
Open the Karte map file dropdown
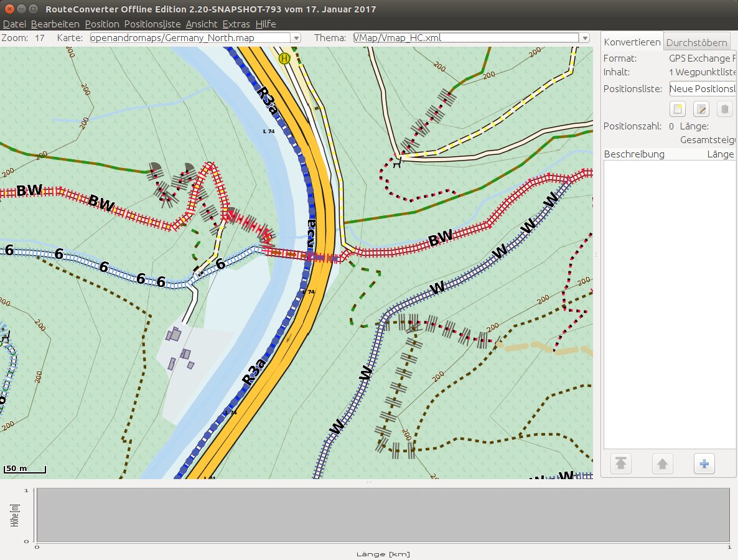pyautogui.click(x=296, y=38)
